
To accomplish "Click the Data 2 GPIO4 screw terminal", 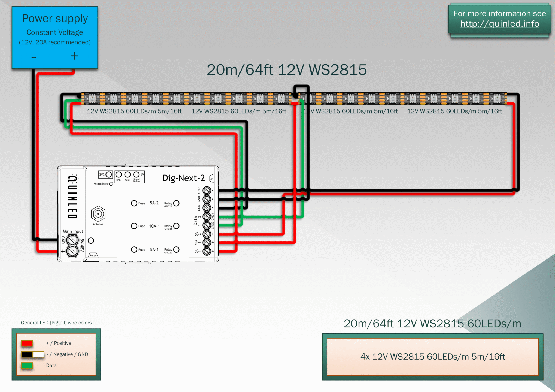I will coord(207,216).
